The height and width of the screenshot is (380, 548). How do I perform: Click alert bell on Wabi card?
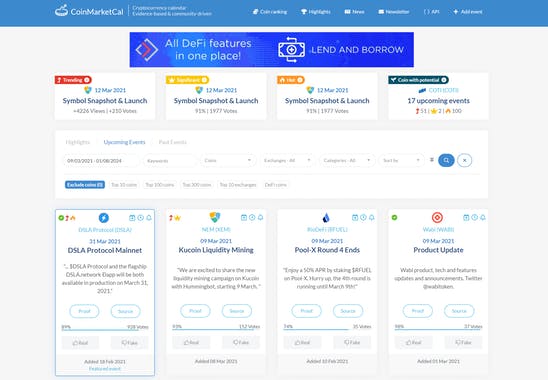(x=483, y=217)
